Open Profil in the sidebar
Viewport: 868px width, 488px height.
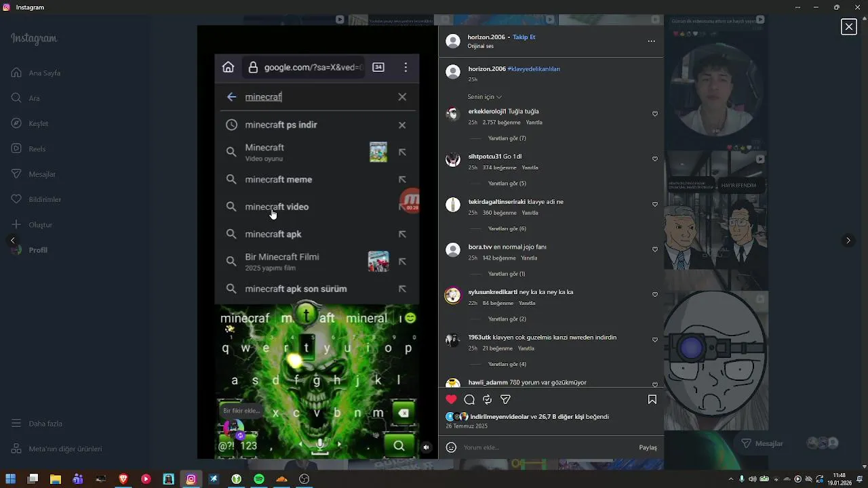(x=30, y=250)
